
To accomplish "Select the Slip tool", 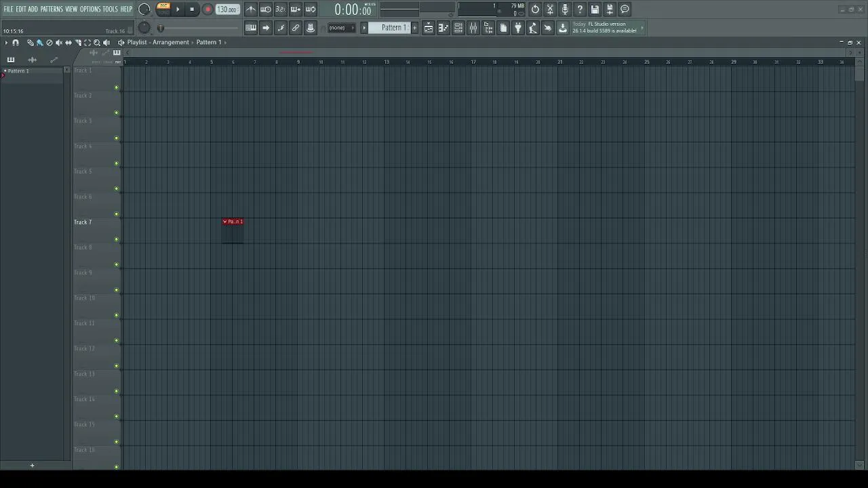I will (x=68, y=43).
